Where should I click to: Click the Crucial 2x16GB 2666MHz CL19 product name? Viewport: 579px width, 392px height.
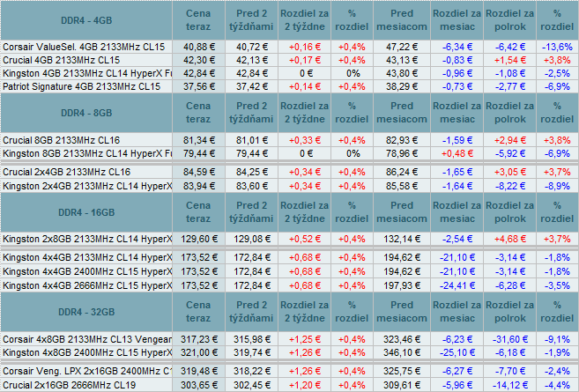pyautogui.click(x=69, y=385)
